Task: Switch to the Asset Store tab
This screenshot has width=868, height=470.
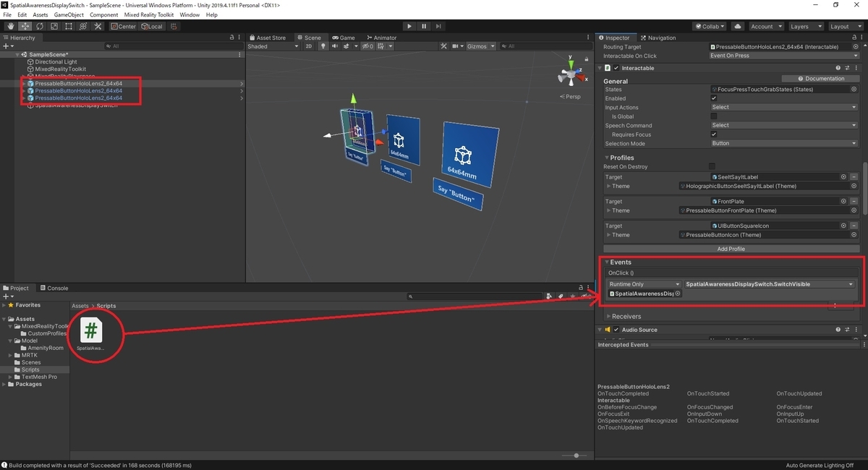Action: pyautogui.click(x=268, y=38)
